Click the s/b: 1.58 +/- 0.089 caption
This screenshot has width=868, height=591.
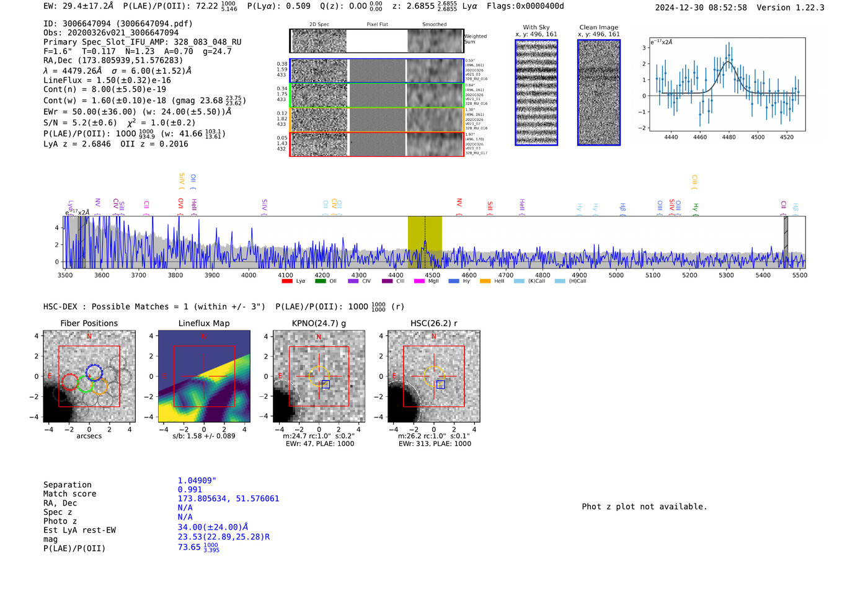[x=204, y=436]
